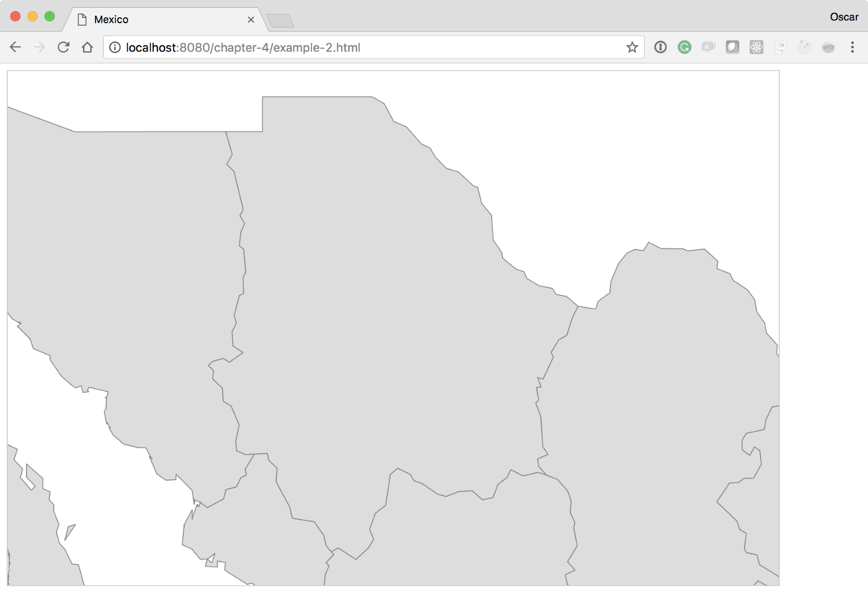Select the Mexico tab

pos(165,19)
